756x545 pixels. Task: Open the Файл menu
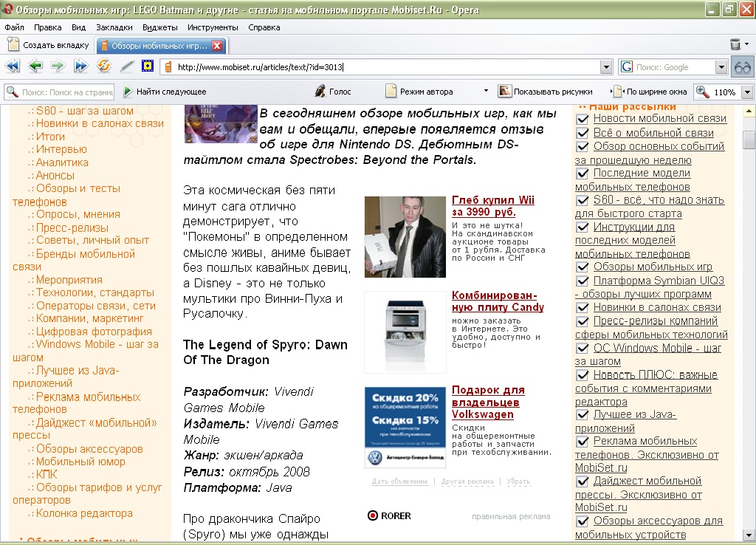coord(14,27)
